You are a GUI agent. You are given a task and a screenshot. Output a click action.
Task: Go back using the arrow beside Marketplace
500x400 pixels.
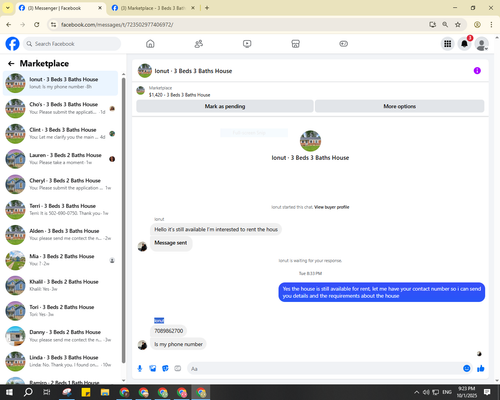tap(11, 63)
